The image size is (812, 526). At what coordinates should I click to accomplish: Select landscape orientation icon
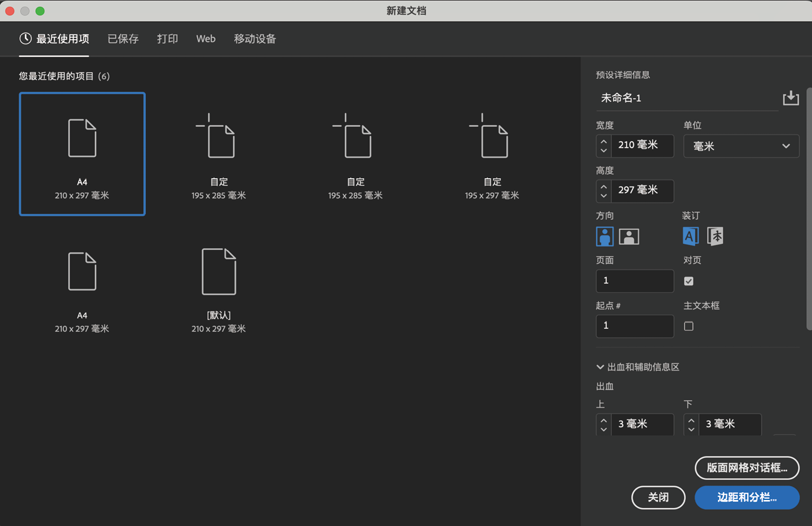[629, 236]
